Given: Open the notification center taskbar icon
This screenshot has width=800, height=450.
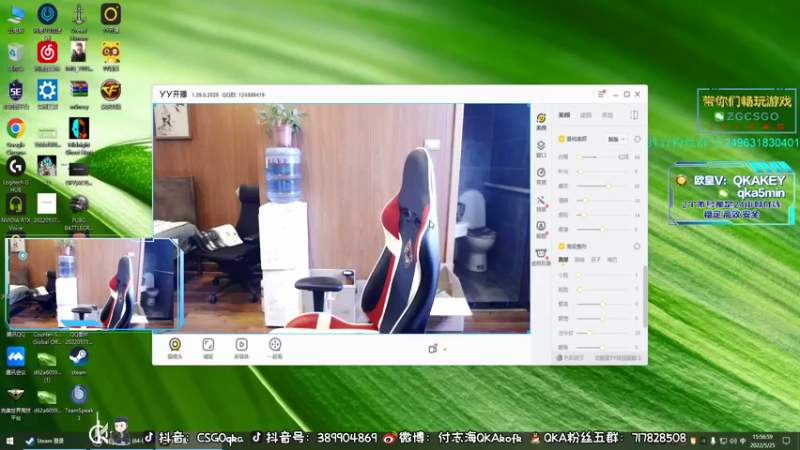Looking at the screenshot, I should [x=786, y=441].
